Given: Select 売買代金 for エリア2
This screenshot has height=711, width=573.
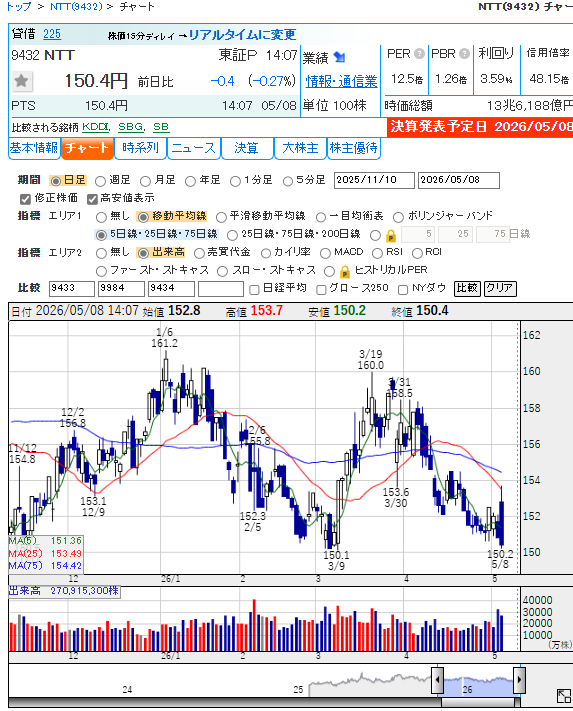Looking at the screenshot, I should pos(199,253).
